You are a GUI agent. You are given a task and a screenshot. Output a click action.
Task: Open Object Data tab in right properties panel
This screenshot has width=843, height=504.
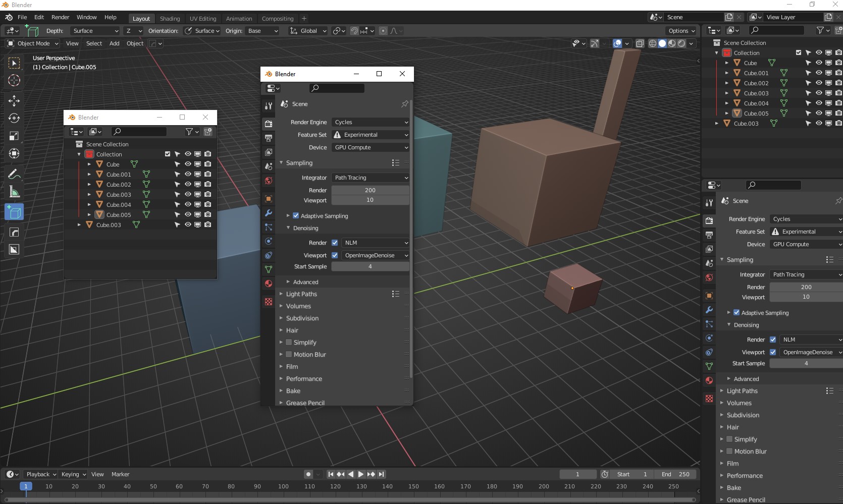tap(709, 366)
